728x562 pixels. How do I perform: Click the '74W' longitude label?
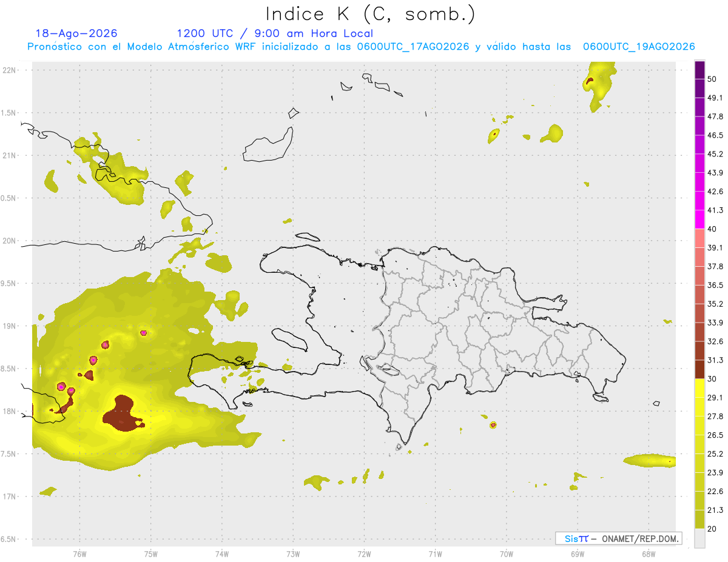222,554
